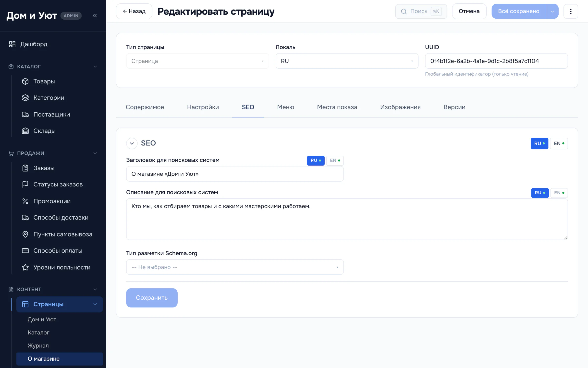
Task: Switch SEO section language to RU
Action: coord(539,144)
